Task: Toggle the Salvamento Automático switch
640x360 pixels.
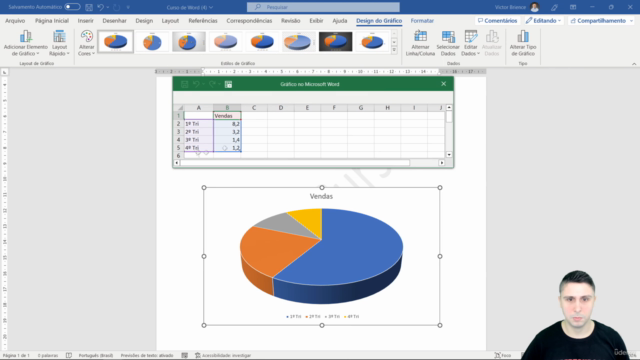Action: 72,7
